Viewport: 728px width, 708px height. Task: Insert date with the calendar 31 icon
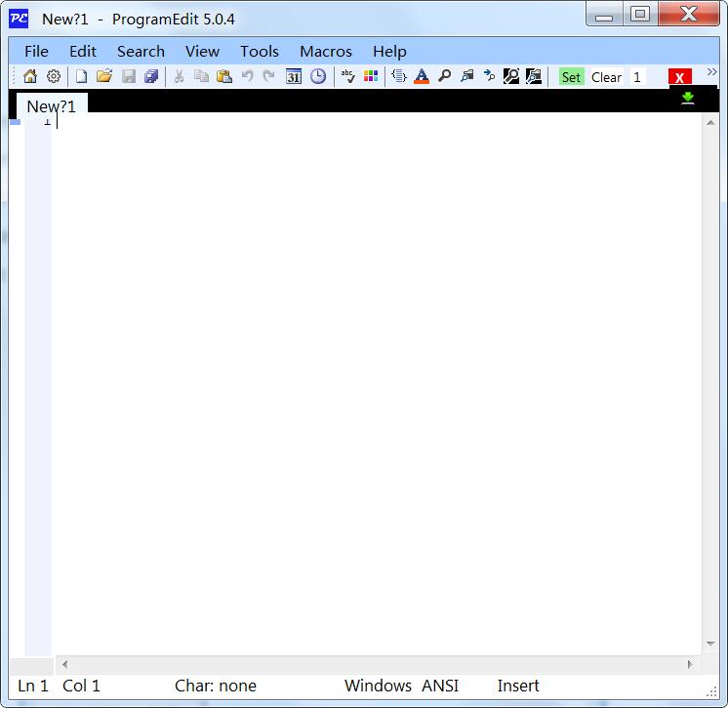[294, 76]
